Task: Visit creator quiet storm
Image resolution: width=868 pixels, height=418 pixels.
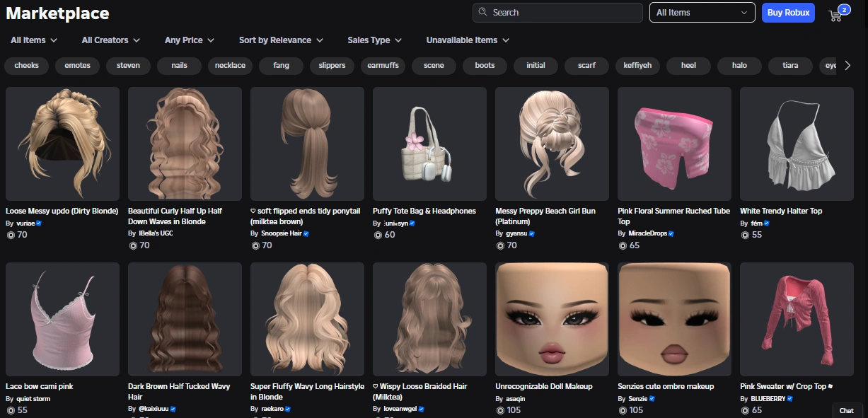Action: click(33, 399)
